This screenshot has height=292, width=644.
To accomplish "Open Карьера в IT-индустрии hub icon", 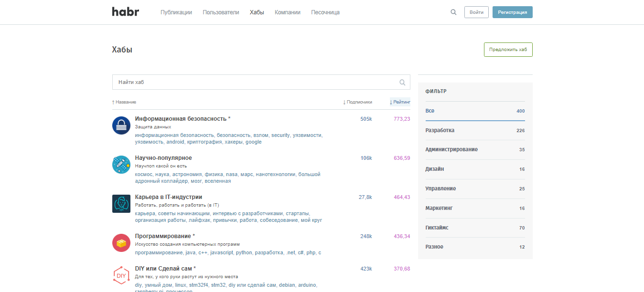I will pyautogui.click(x=121, y=204).
